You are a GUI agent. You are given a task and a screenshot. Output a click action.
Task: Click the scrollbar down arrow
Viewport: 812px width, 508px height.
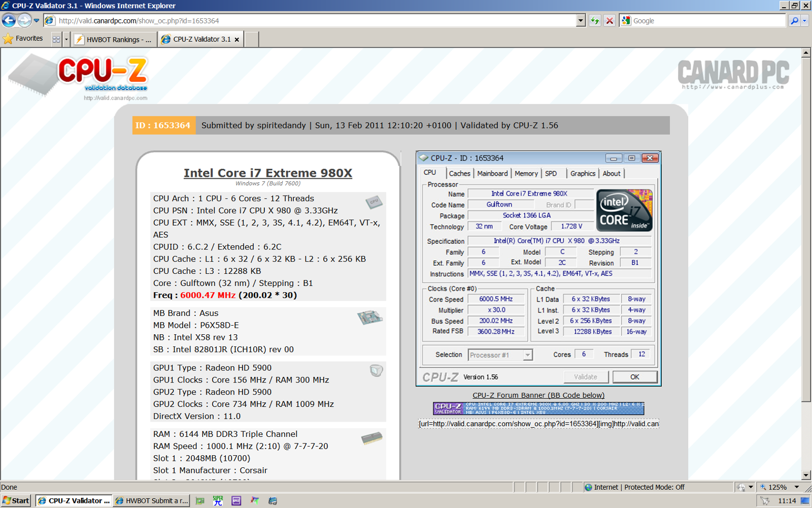(806, 475)
